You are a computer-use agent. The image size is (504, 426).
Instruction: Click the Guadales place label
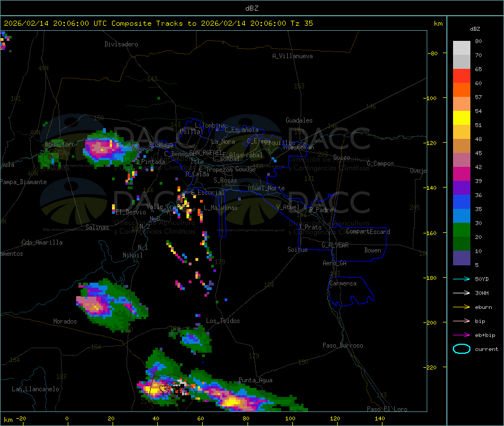(299, 120)
